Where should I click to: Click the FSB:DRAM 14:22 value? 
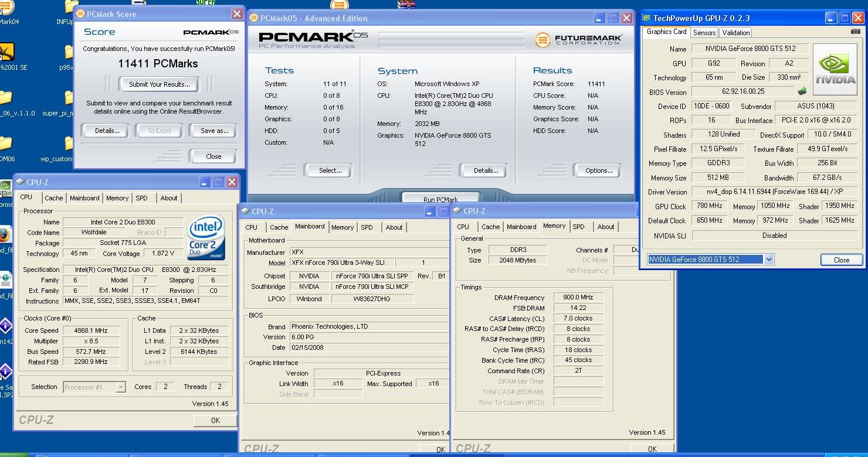[x=578, y=308]
